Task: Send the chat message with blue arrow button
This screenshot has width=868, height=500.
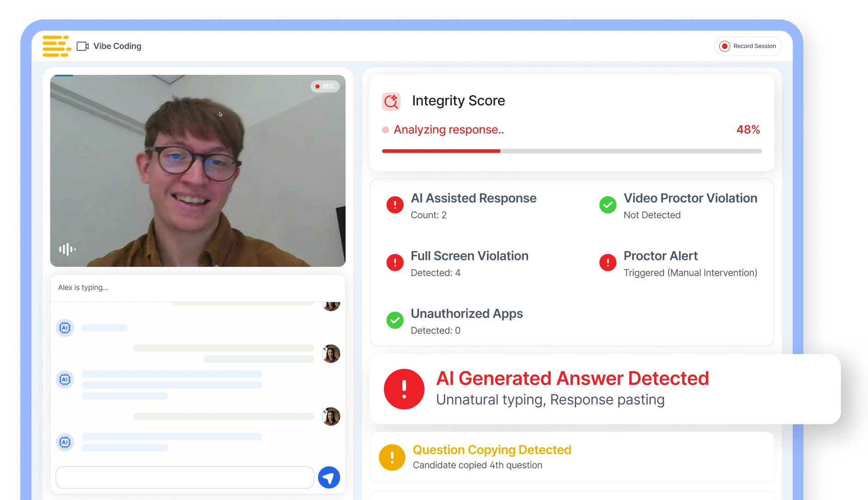Action: click(x=329, y=477)
